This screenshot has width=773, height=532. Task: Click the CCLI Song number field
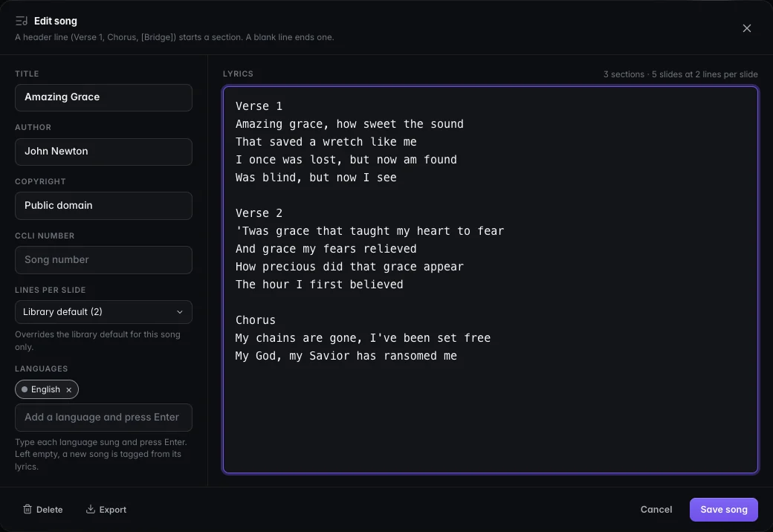point(103,260)
